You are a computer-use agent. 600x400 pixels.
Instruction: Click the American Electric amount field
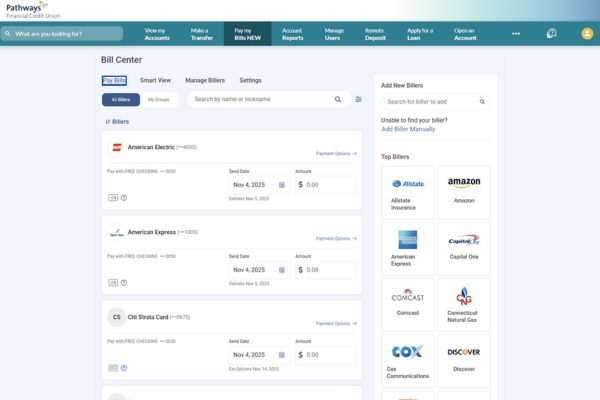pos(326,185)
